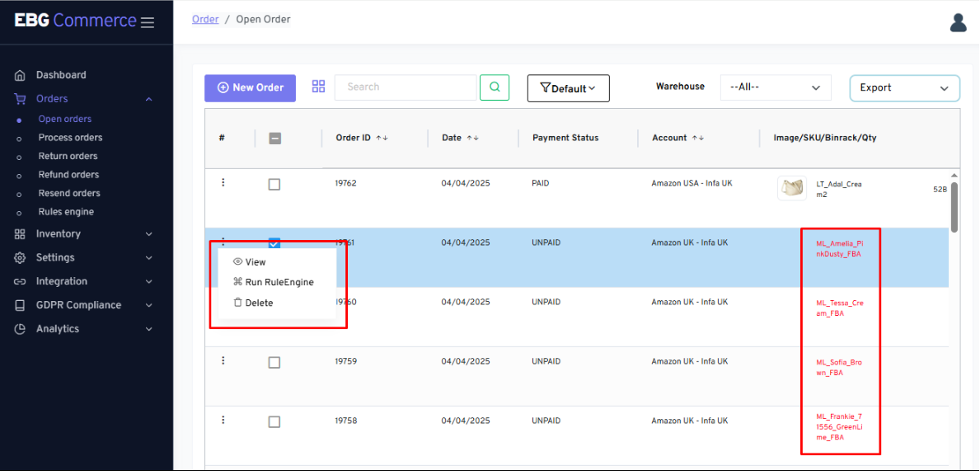Image resolution: width=980 pixels, height=475 pixels.
Task: Click the green search magnifier button
Action: [495, 87]
